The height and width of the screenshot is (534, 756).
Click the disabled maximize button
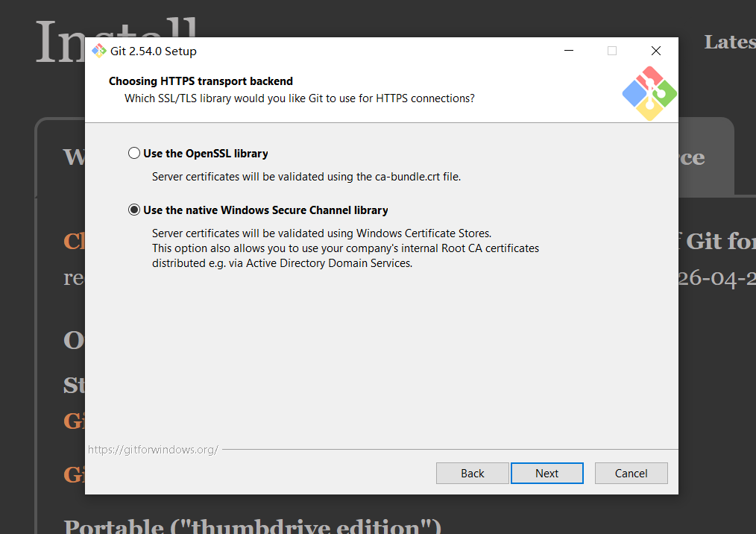(612, 51)
